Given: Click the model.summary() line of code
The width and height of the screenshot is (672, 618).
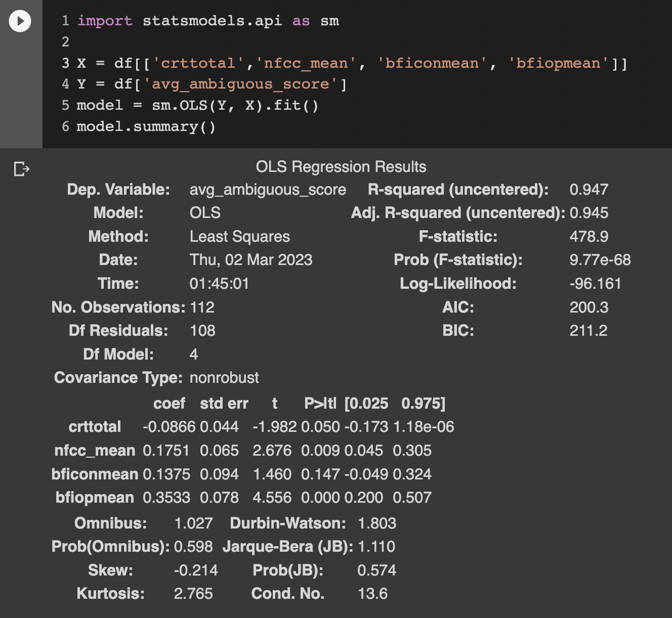Looking at the screenshot, I should [146, 126].
